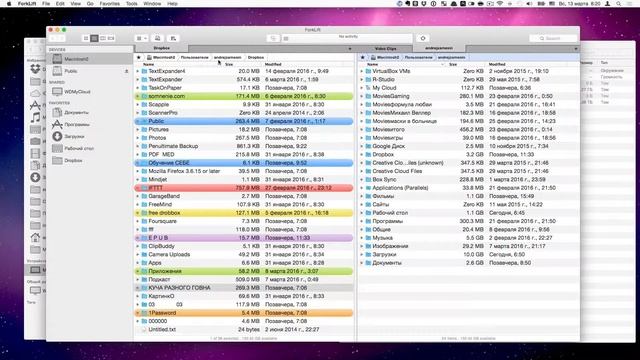Screen dimensions: 640x360
Task: Open left pane tab list dropdown arrow
Action: [x=350, y=49]
